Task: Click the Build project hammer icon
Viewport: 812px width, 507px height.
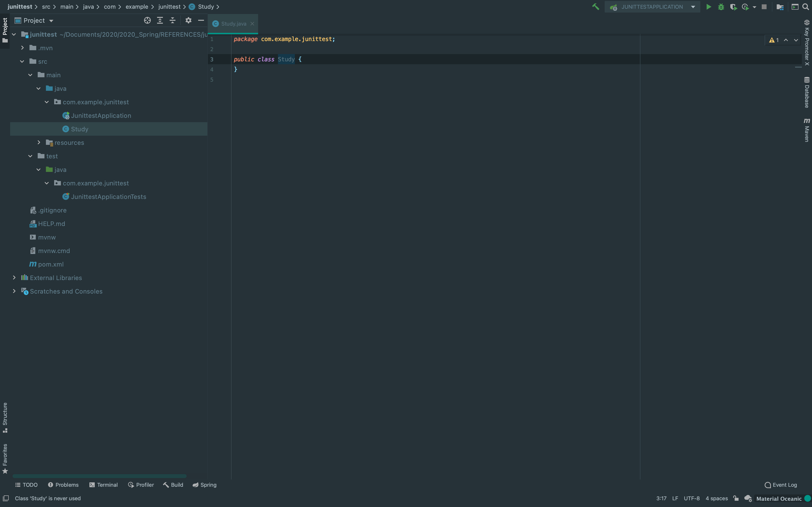Action: tap(595, 7)
